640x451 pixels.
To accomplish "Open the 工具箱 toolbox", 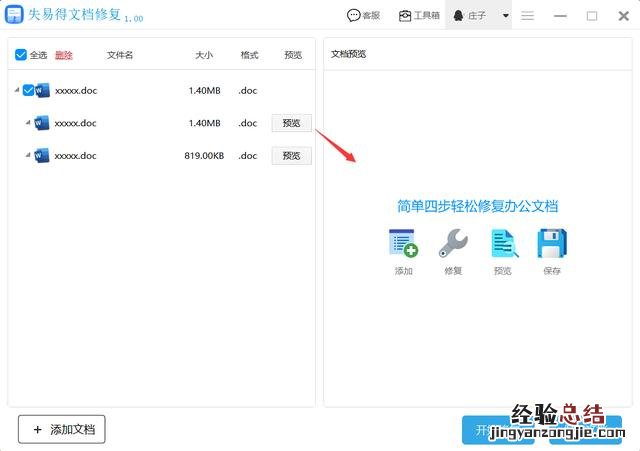I will (x=419, y=16).
